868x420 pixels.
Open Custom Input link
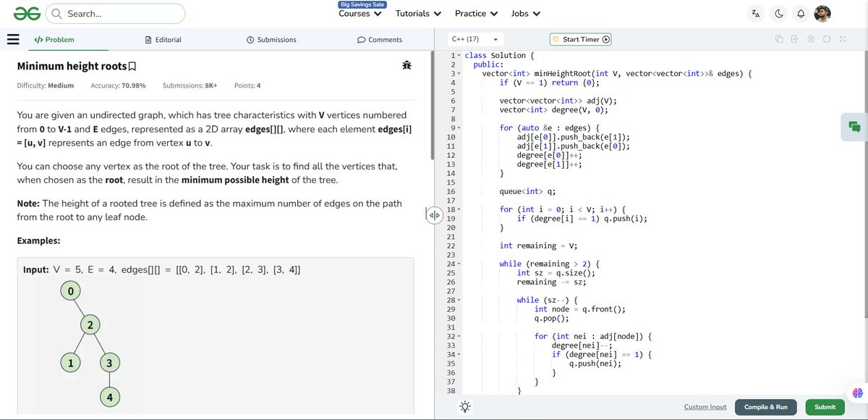[x=705, y=407]
